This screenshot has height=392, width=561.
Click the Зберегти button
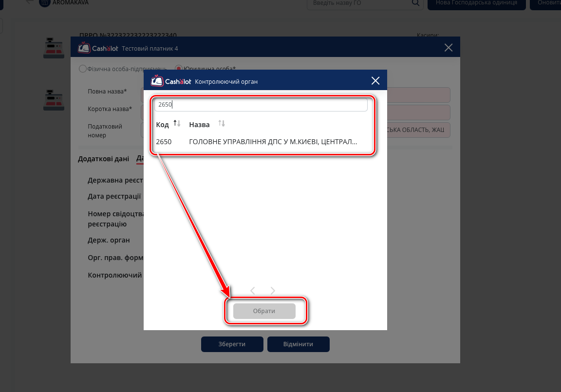click(232, 344)
